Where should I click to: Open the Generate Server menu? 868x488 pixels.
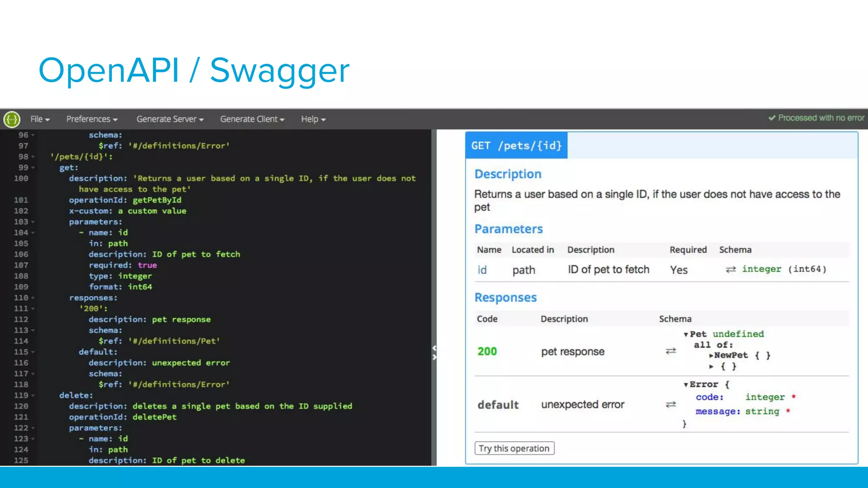(x=170, y=119)
